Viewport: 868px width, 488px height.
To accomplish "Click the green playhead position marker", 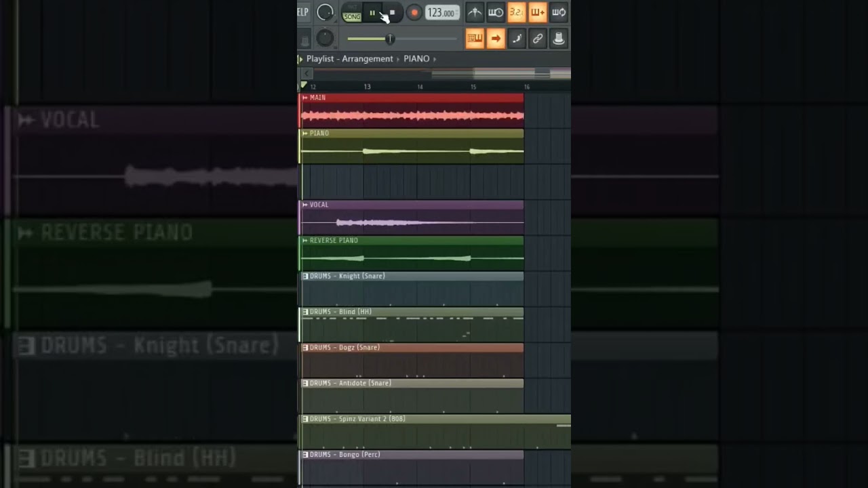I will (304, 85).
